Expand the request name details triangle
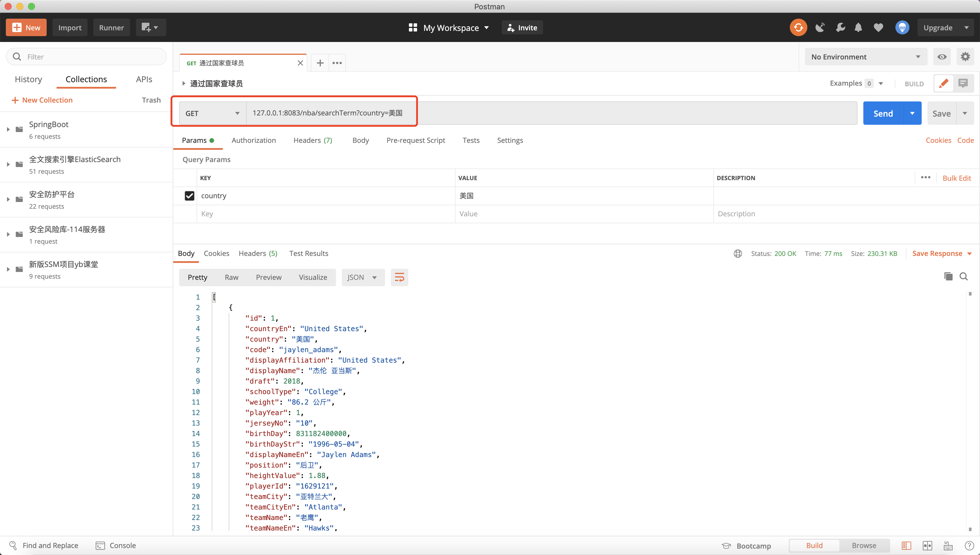Image resolution: width=980 pixels, height=555 pixels. click(x=183, y=83)
